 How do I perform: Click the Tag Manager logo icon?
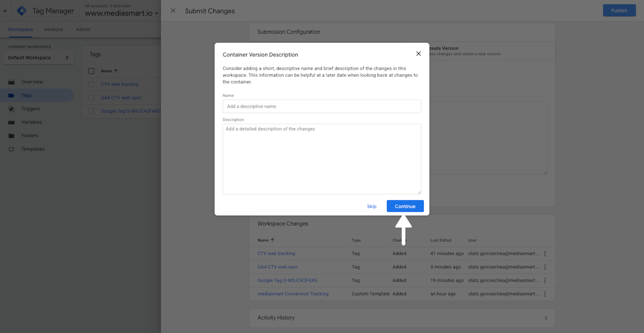(22, 11)
